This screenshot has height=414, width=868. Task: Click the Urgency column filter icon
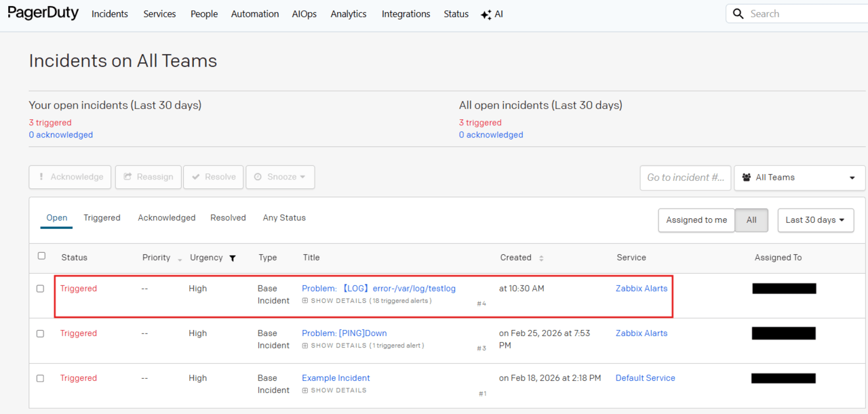coord(233,258)
